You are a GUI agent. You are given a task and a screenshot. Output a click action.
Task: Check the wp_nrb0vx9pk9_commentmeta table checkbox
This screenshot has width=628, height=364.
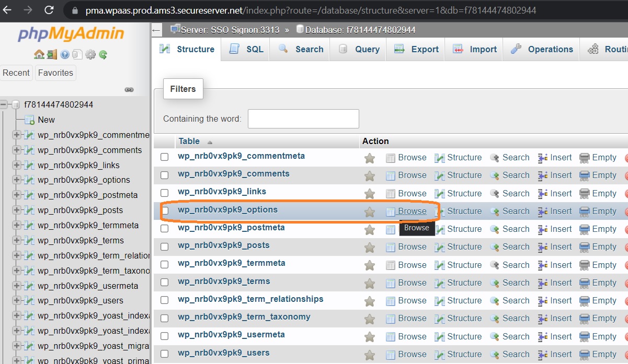pos(165,157)
